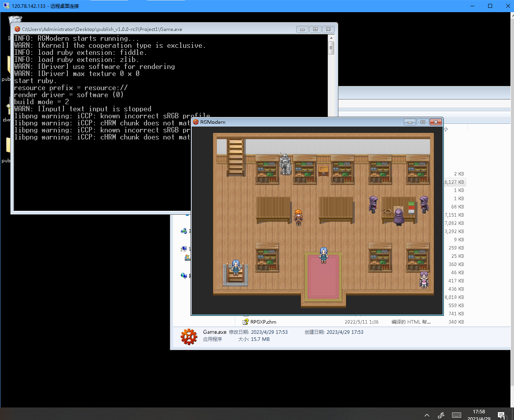The width and height of the screenshot is (514, 420).
Task: Click the RPGXP.chm help file icon
Action: [x=246, y=322]
